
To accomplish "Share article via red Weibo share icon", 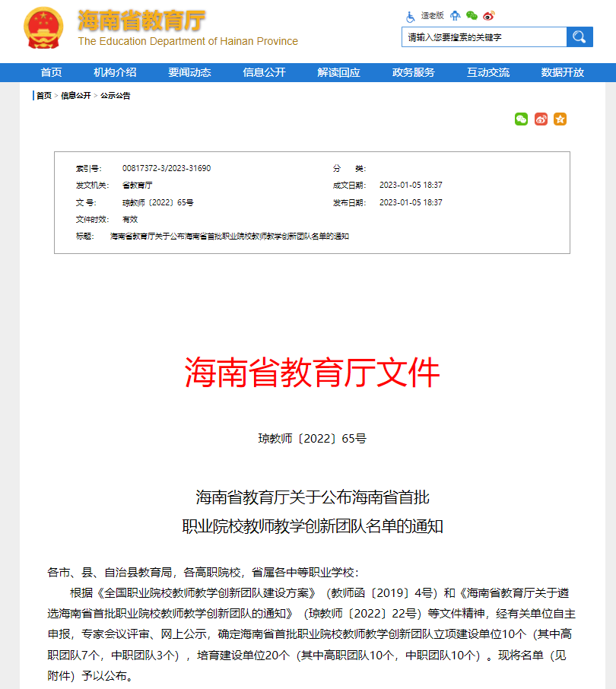I will 541,119.
